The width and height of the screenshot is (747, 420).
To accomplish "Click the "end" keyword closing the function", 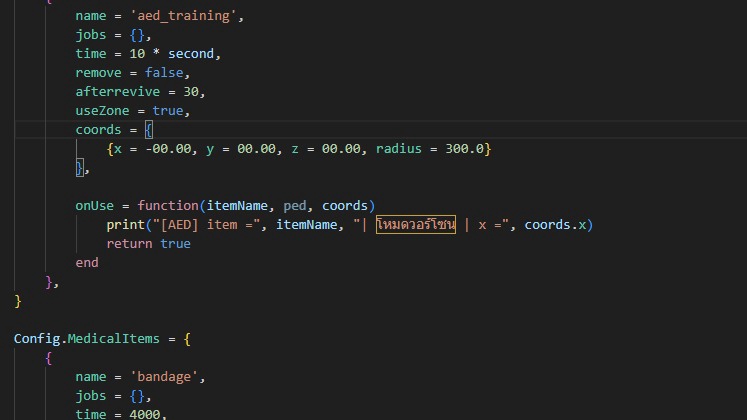I will coord(87,262).
